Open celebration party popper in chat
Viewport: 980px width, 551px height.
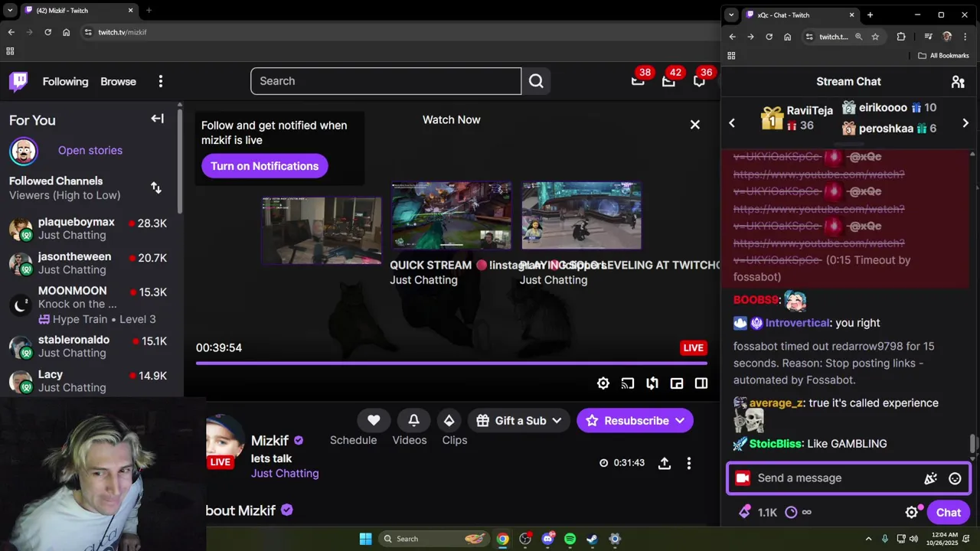pos(930,478)
